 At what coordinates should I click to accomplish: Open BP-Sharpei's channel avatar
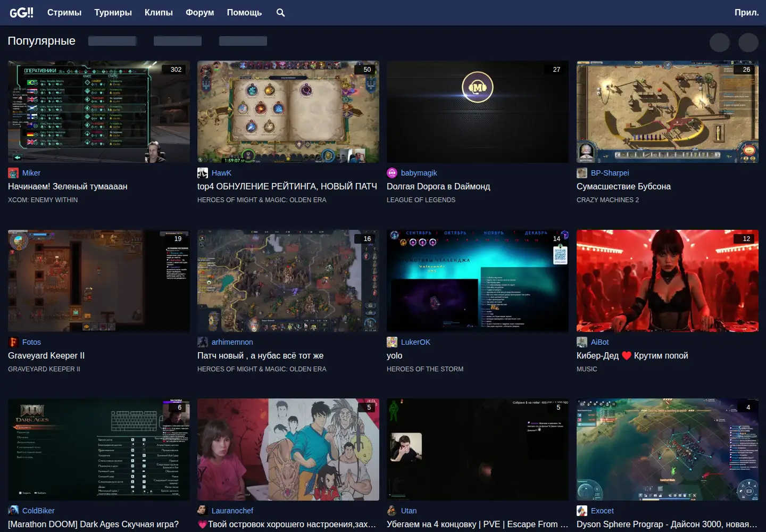tap(582, 173)
